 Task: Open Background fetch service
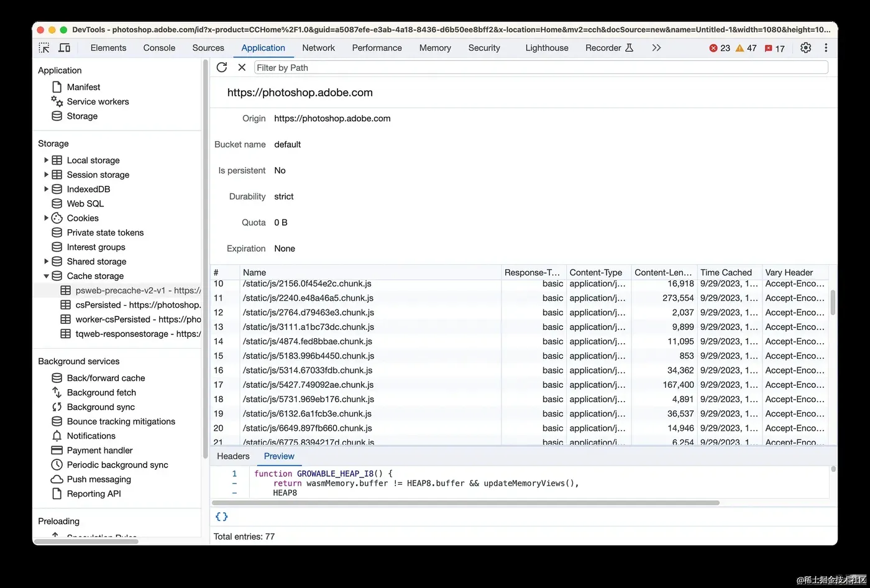(x=101, y=392)
